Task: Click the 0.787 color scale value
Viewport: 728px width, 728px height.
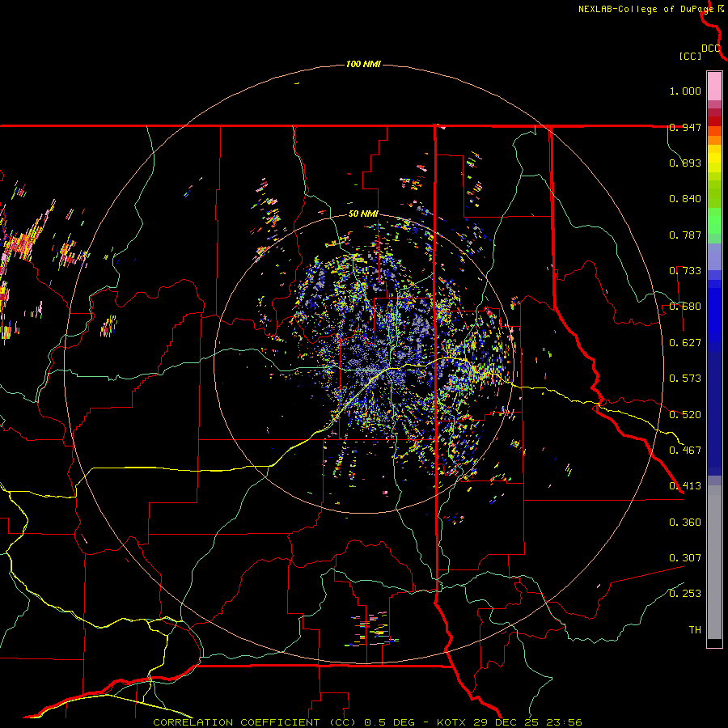Action: [685, 235]
